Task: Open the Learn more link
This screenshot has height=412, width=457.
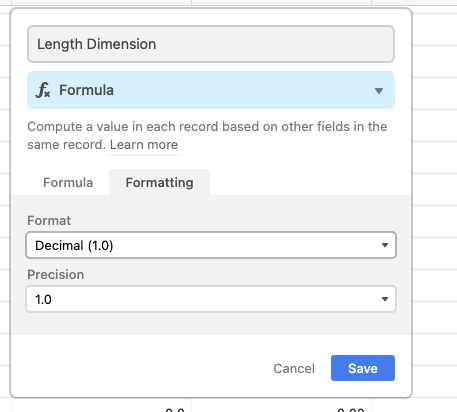Action: point(144,145)
